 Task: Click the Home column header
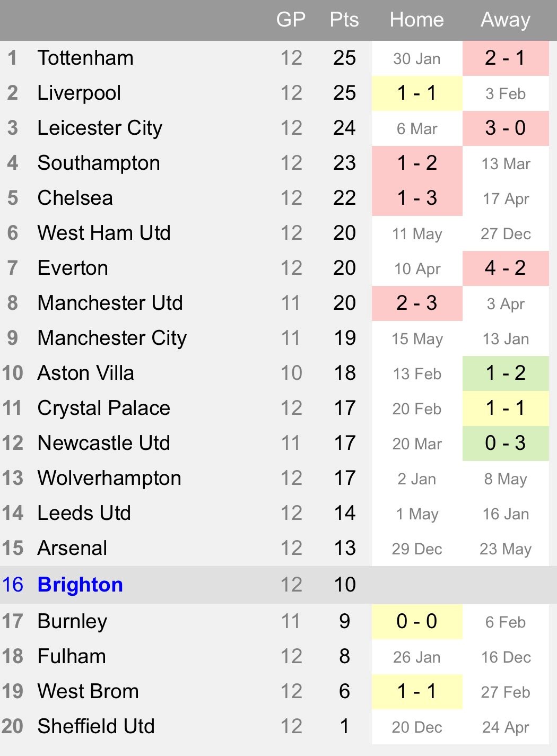pyautogui.click(x=416, y=20)
